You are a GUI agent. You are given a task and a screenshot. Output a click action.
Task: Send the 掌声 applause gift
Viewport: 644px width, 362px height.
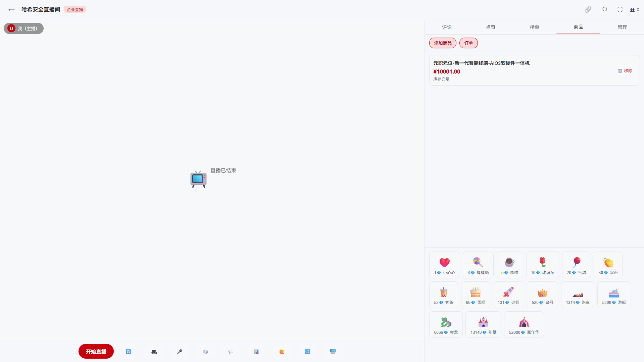tap(608, 265)
